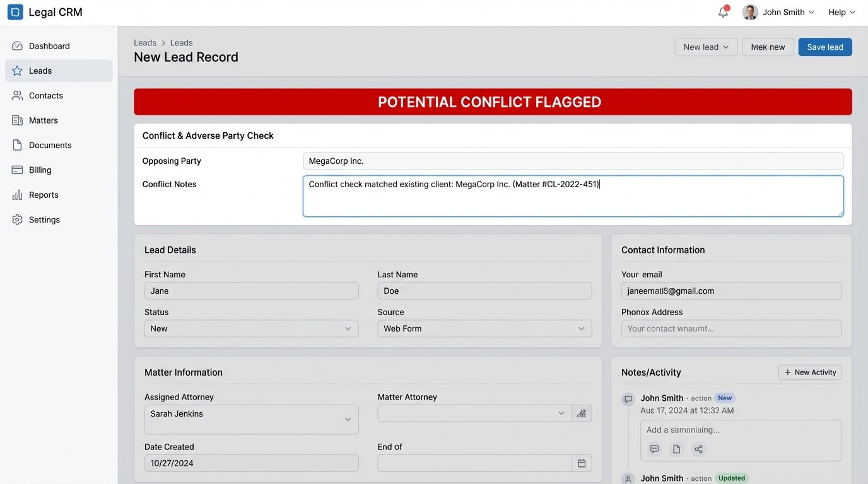Click the Settings gear icon
The image size is (868, 484).
point(18,219)
